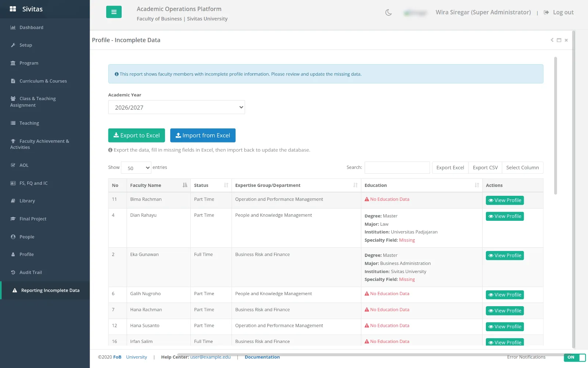Open AOL in the sidebar
Screen dimensions: 588x368
click(45, 165)
